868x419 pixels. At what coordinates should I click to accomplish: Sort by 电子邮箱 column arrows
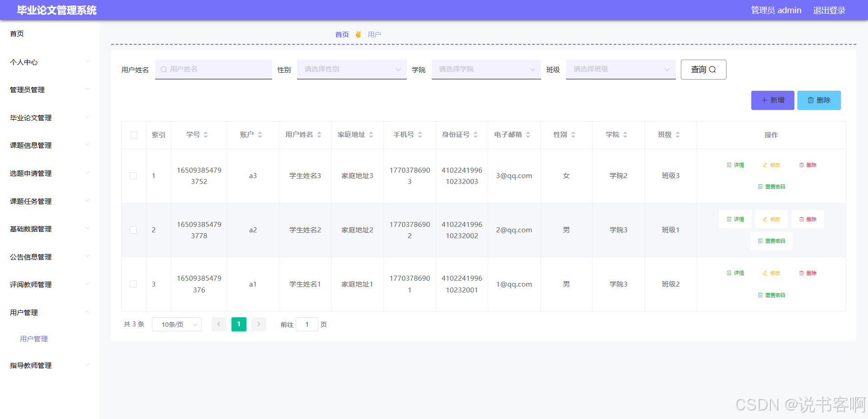528,135
